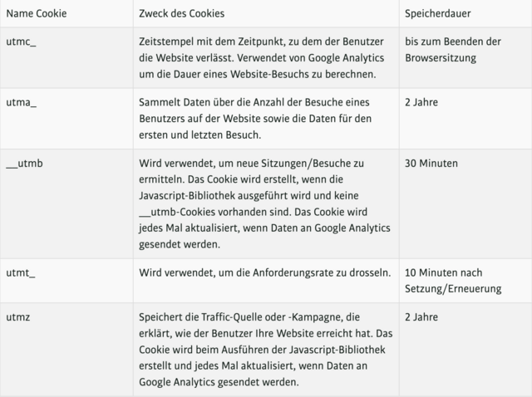Click the __utmb description about neue Sitzungen
The width and height of the screenshot is (532, 397).
[x=264, y=203]
